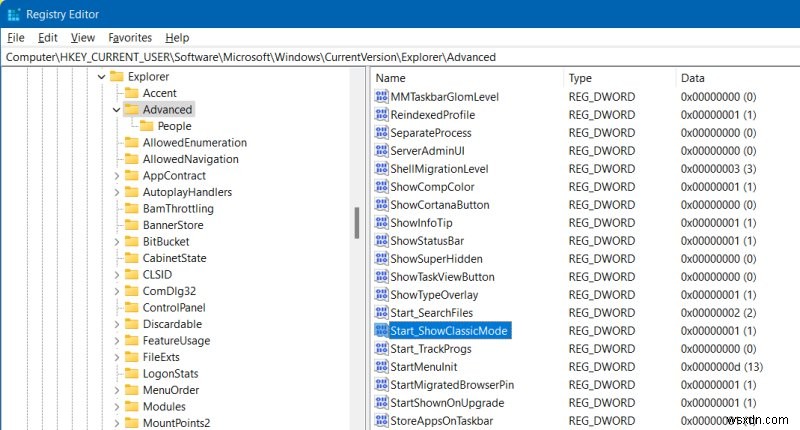
Task: Click REG_DWORD type cell of Start_ShowClassicMode
Action: click(602, 331)
